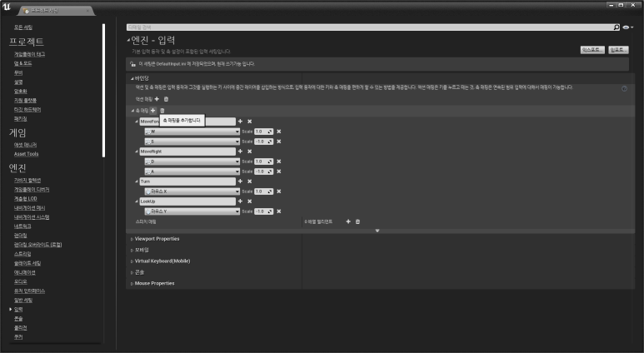This screenshot has width=644, height=353.
Task: Edit the Turn axis name field
Action: 187,181
